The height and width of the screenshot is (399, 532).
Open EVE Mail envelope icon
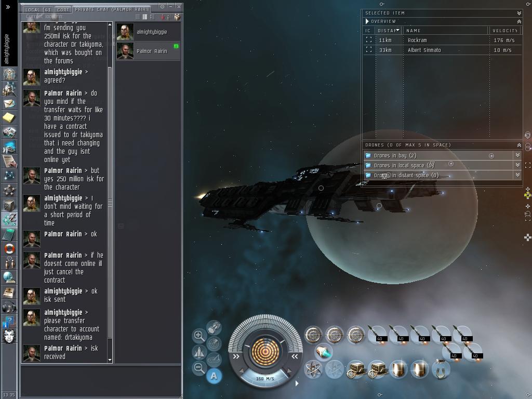tap(9, 103)
